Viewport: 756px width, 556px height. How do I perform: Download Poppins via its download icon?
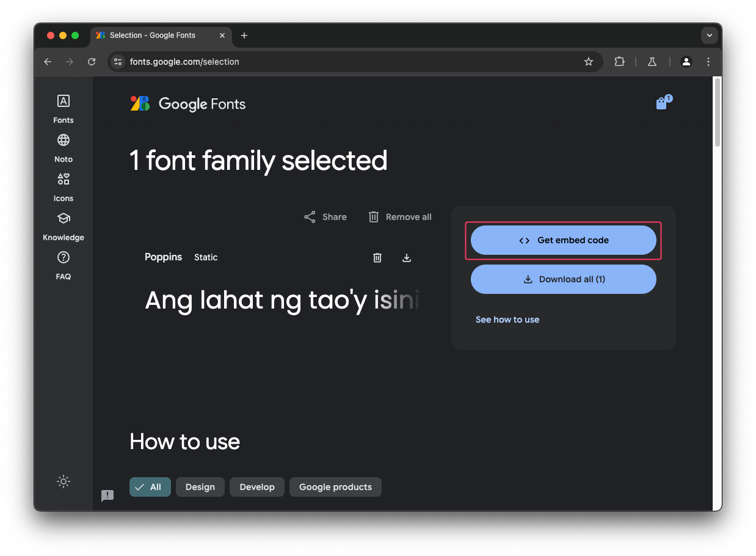pyautogui.click(x=406, y=257)
